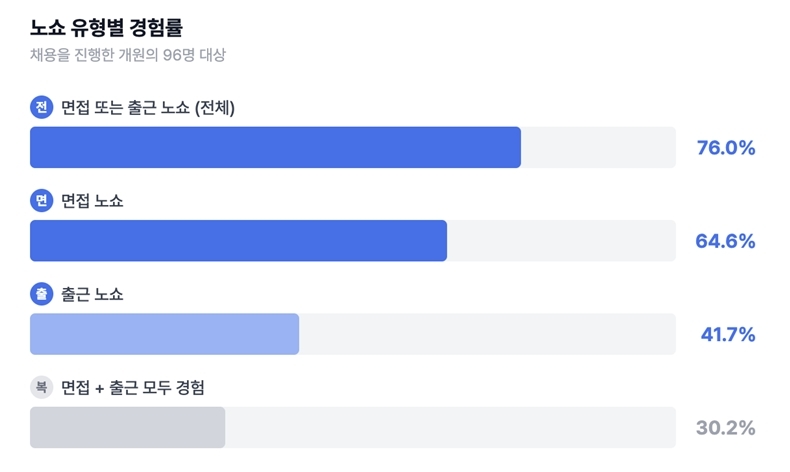This screenshot has height=472, width=790.
Task: Select the '출근 노쇼' row label
Action: pos(93,294)
